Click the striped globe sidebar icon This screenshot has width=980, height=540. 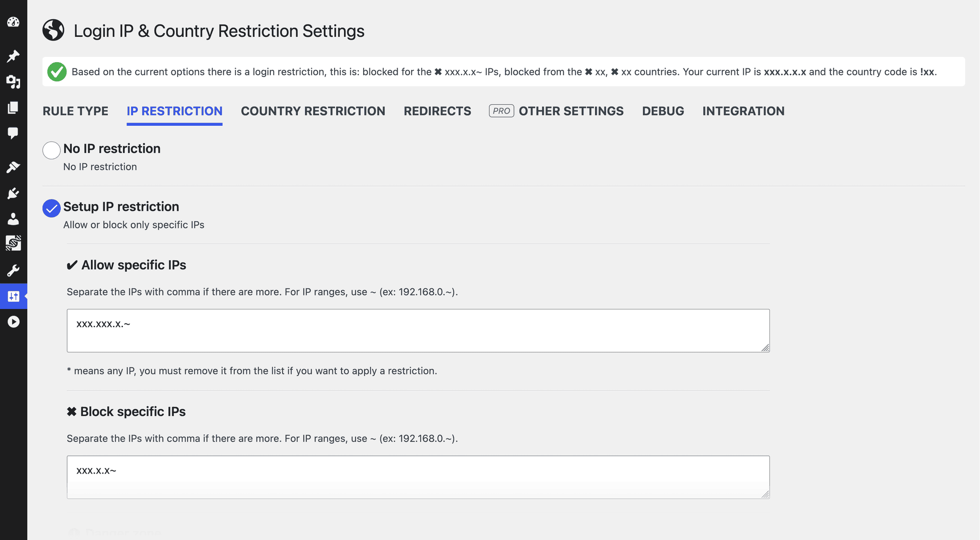pyautogui.click(x=13, y=243)
